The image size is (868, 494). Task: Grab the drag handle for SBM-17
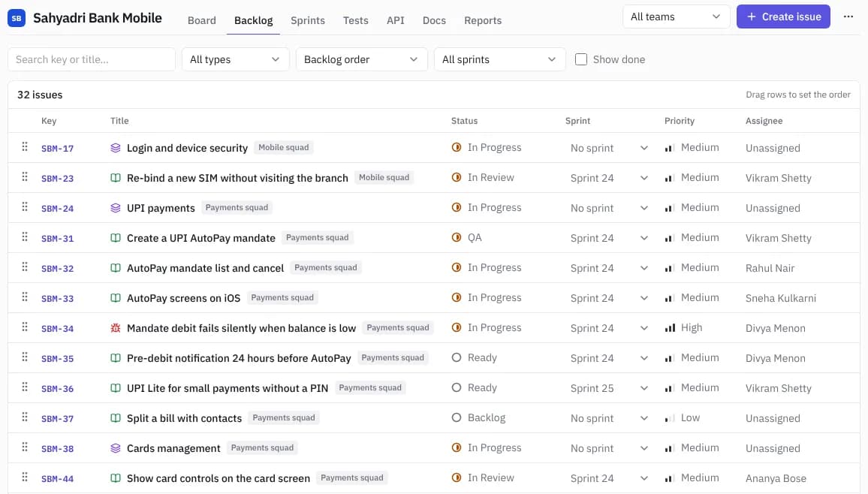24,147
